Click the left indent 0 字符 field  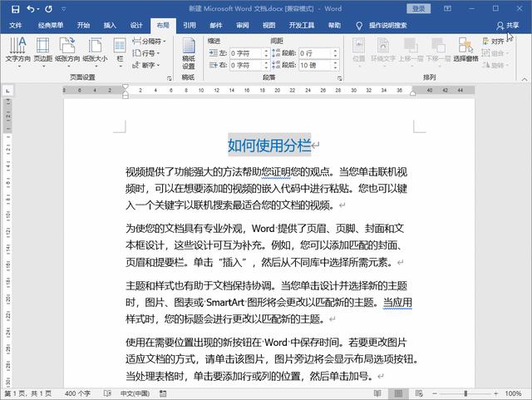click(x=246, y=53)
